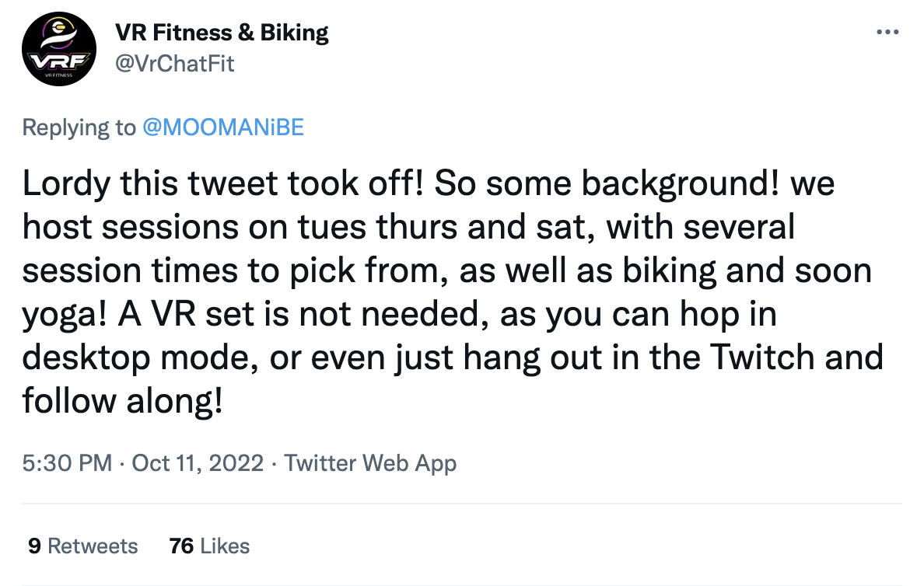The image size is (924, 586).
Task: View the 76 Likes list
Action: tap(209, 546)
